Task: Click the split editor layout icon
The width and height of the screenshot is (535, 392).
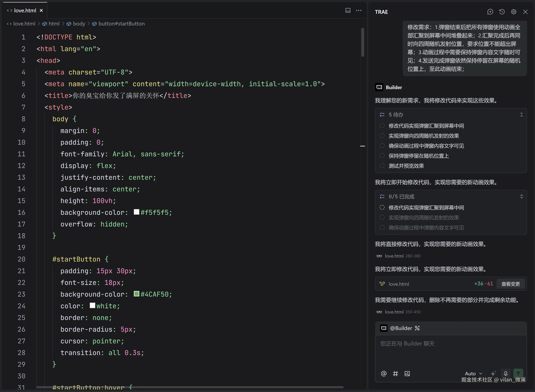Action: click(x=348, y=10)
